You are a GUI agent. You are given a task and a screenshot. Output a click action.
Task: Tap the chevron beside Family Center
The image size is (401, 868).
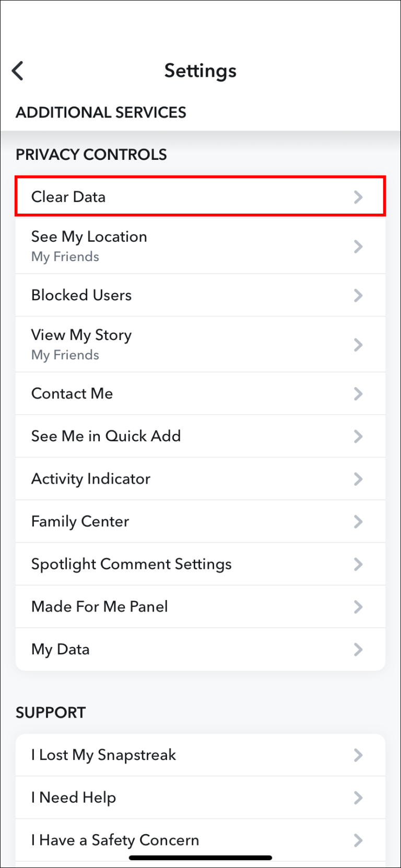358,521
